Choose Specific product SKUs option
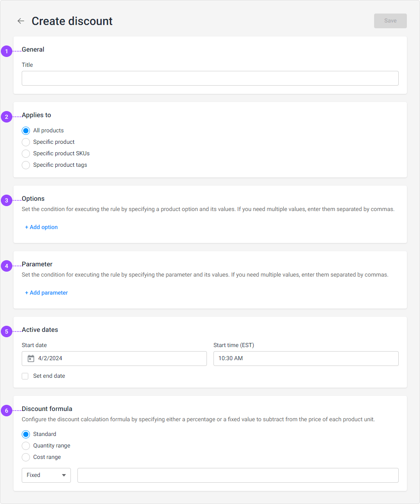Viewport: 420px width, 504px height. 26,154
